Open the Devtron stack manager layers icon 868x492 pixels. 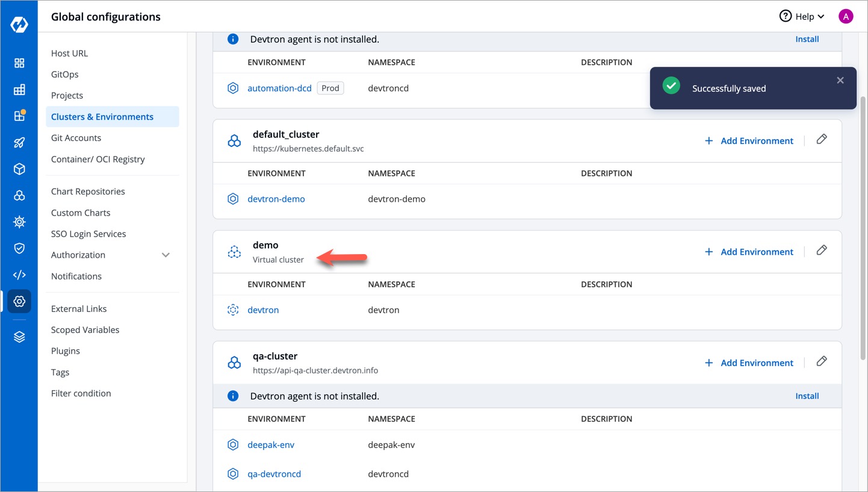point(19,337)
